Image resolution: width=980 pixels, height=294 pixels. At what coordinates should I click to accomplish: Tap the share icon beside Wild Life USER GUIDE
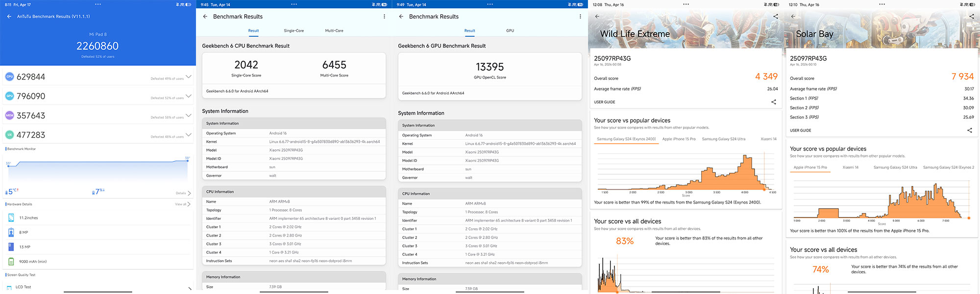pos(774,102)
